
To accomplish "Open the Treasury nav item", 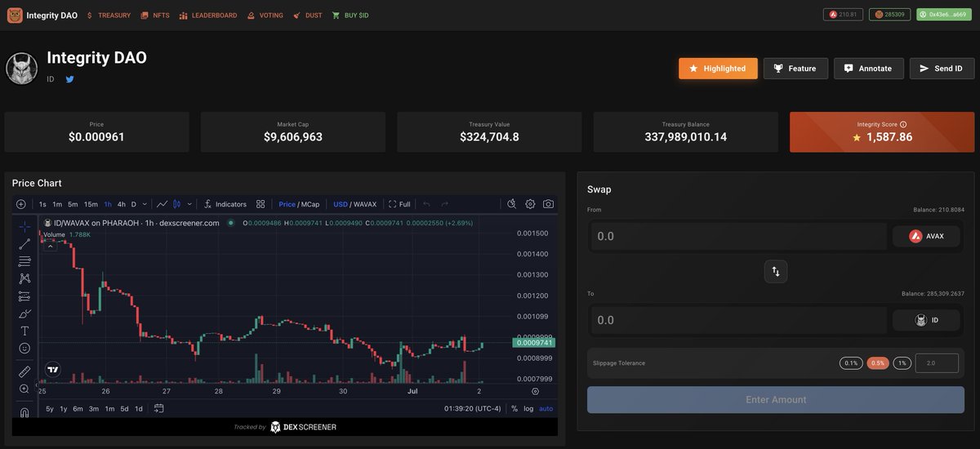I will pos(109,16).
